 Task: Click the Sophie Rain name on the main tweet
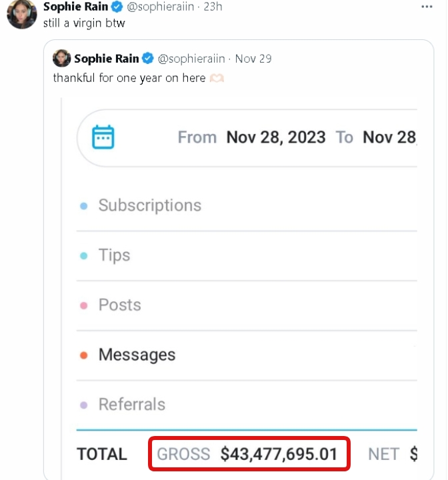tap(75, 7)
